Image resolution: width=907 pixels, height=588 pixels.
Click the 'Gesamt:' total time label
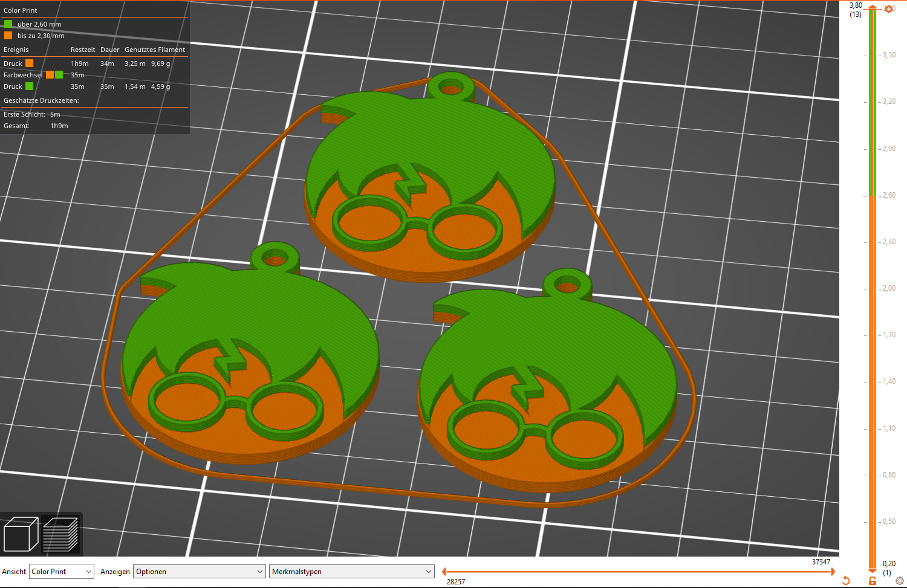16,126
